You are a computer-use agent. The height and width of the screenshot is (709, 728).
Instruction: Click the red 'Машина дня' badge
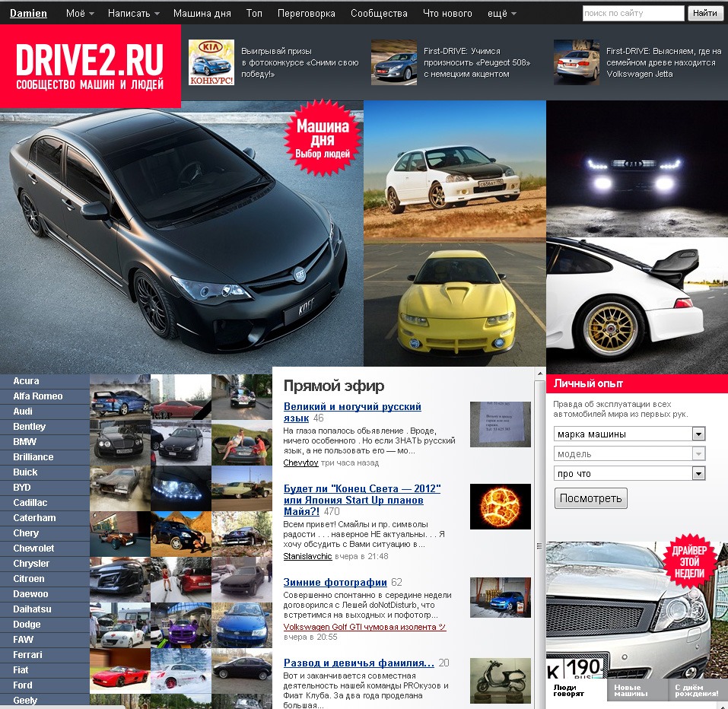click(x=323, y=138)
